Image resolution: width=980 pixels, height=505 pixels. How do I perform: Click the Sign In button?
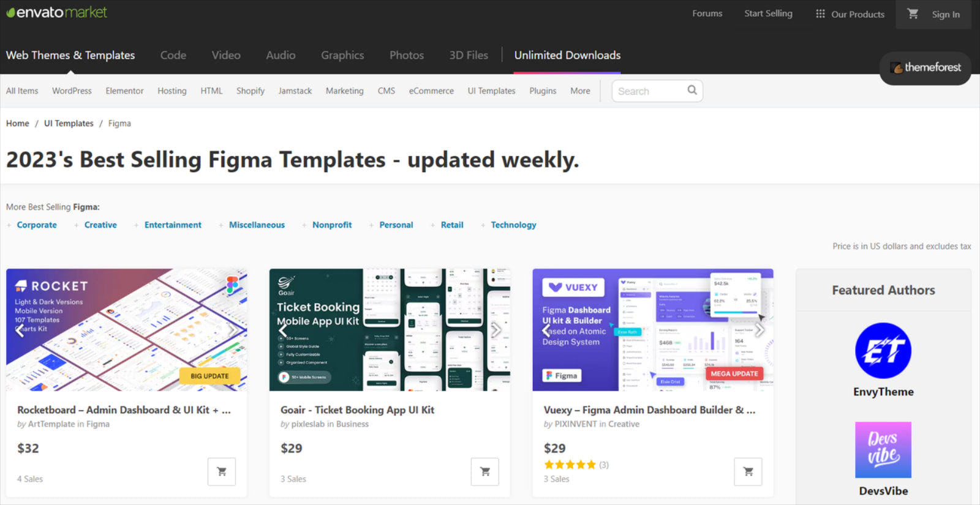[946, 14]
